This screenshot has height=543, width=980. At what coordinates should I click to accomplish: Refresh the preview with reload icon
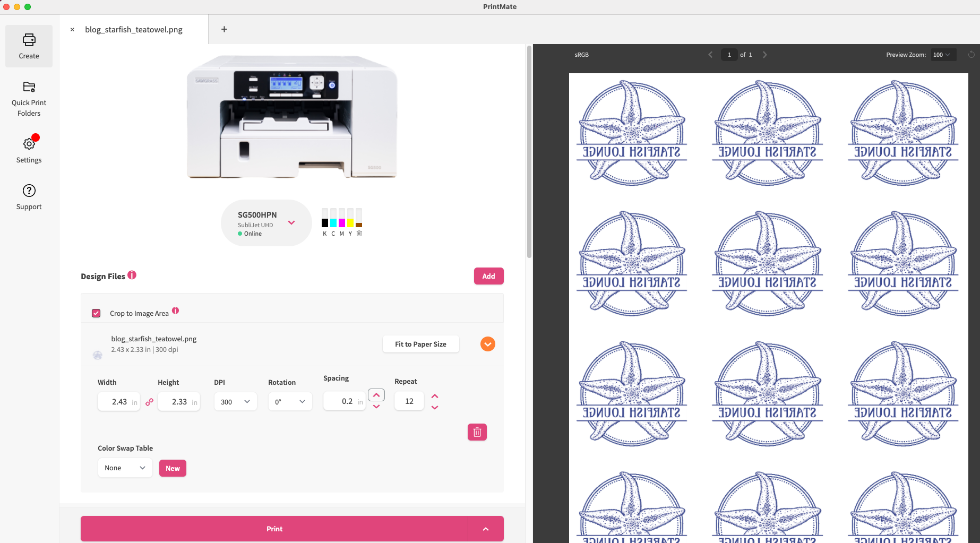tap(971, 55)
